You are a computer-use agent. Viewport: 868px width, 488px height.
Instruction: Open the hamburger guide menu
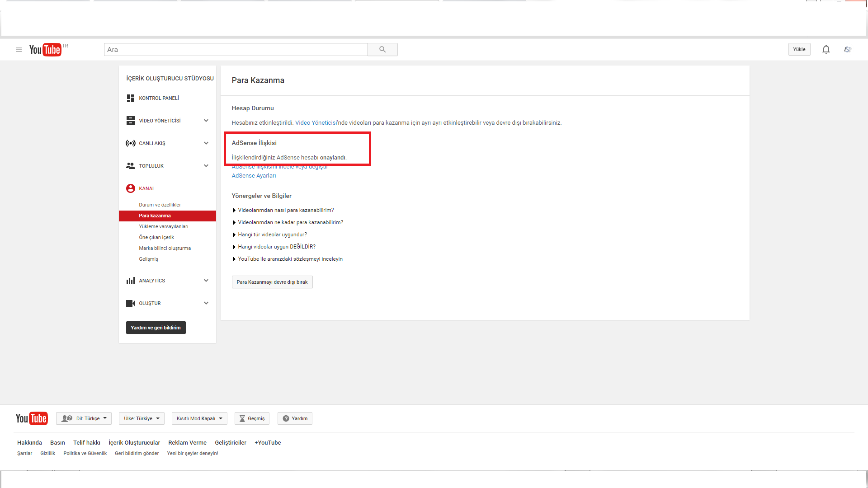coord(19,50)
